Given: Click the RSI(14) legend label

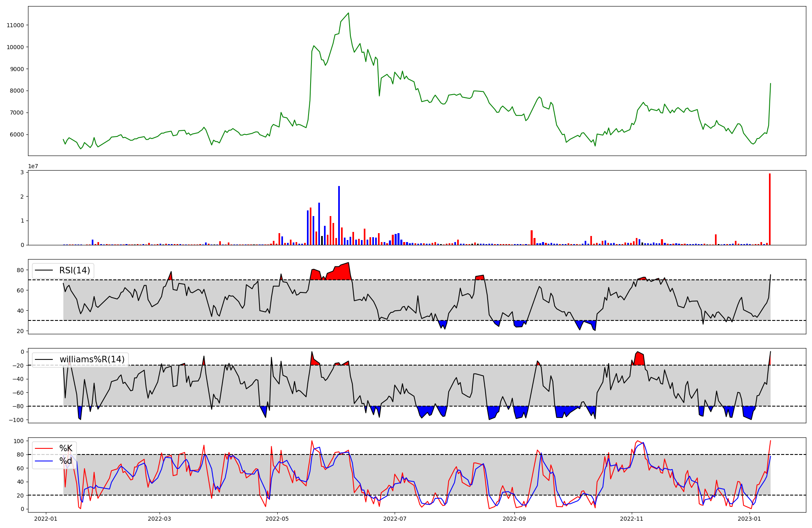Looking at the screenshot, I should pos(75,270).
